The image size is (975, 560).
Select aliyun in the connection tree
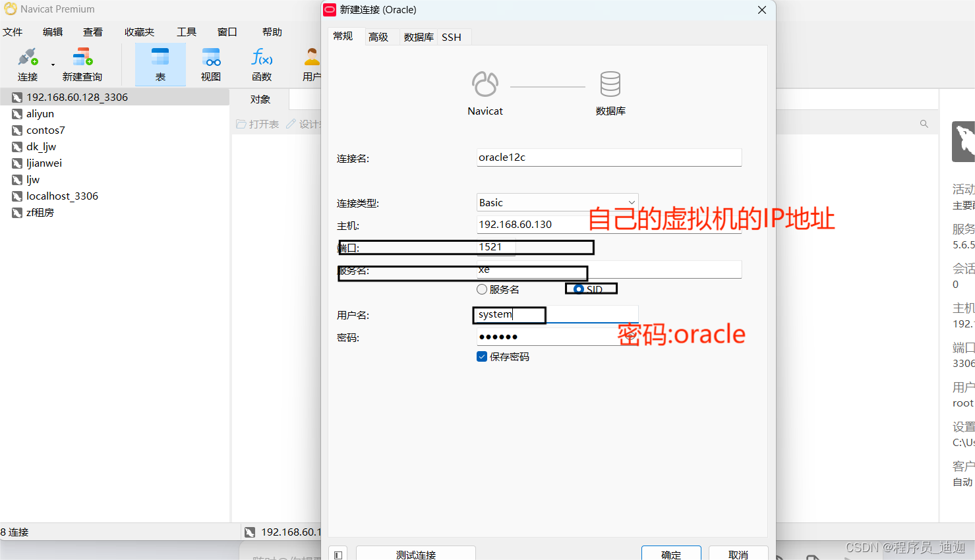pyautogui.click(x=40, y=114)
